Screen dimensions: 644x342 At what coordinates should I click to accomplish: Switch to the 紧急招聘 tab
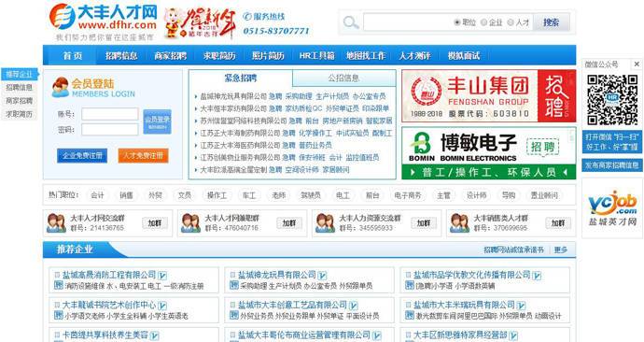coord(241,78)
